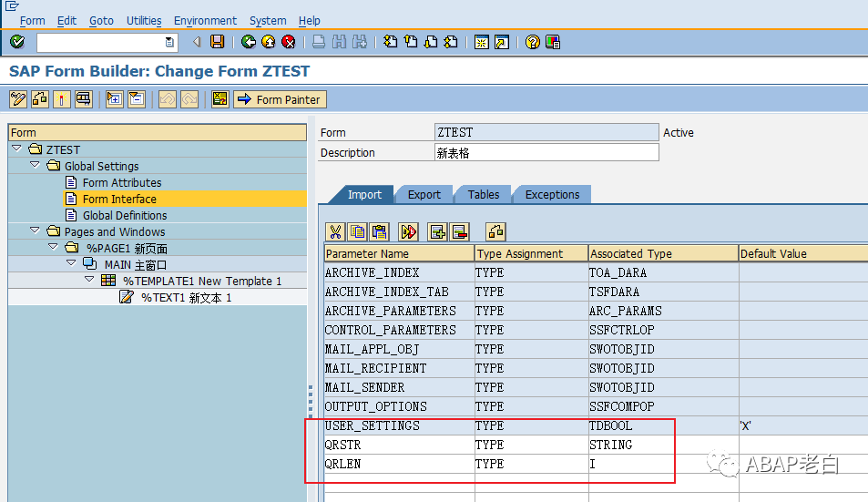Screen dimensions: 868x502
Task: Select Form Interface in the tree
Action: pos(119,200)
